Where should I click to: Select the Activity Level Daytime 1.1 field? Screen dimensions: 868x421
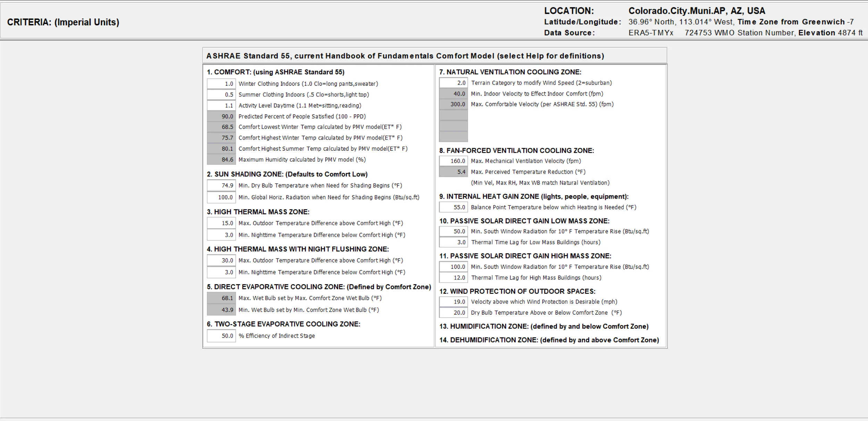(221, 106)
